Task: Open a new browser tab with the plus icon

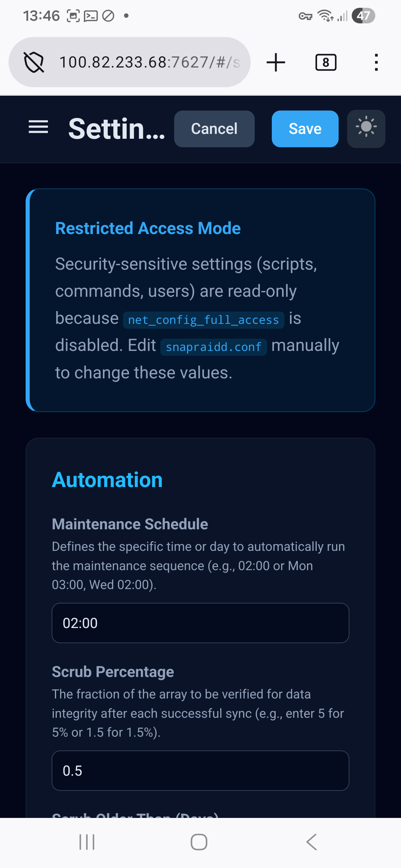Action: 276,62
